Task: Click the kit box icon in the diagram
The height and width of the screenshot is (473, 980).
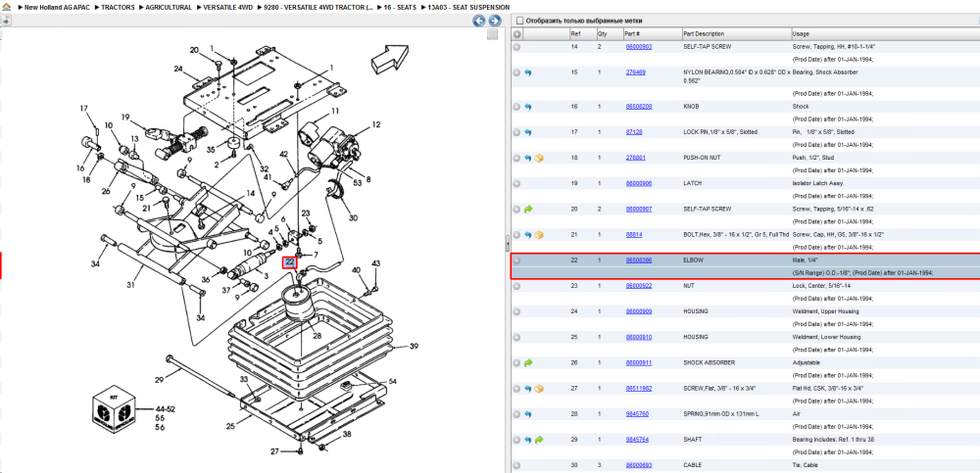Action: pos(114,411)
